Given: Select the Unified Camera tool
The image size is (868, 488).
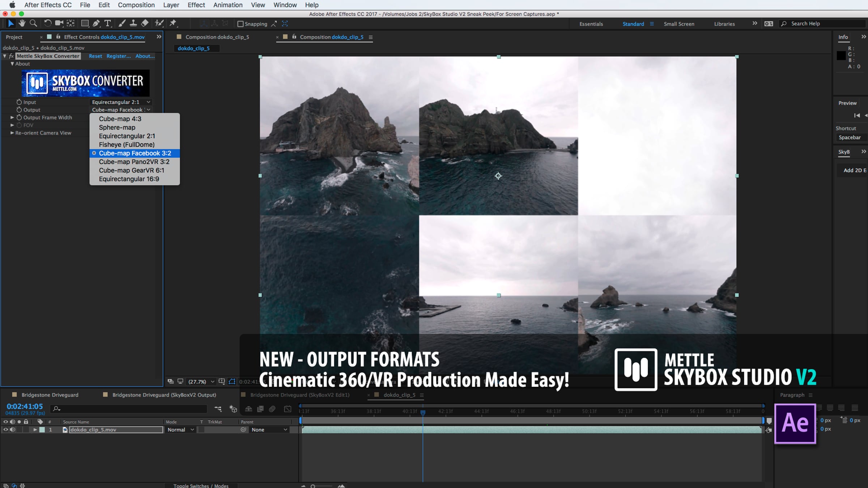Looking at the screenshot, I should click(x=59, y=23).
